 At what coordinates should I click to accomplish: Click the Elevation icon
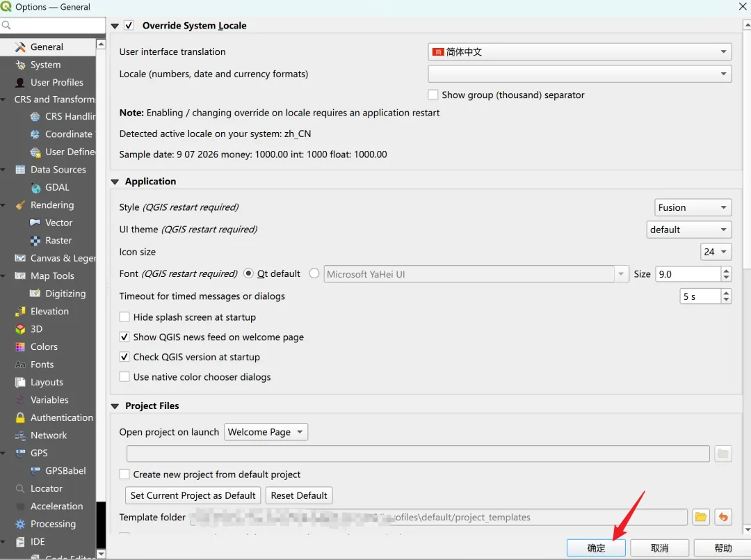20,312
